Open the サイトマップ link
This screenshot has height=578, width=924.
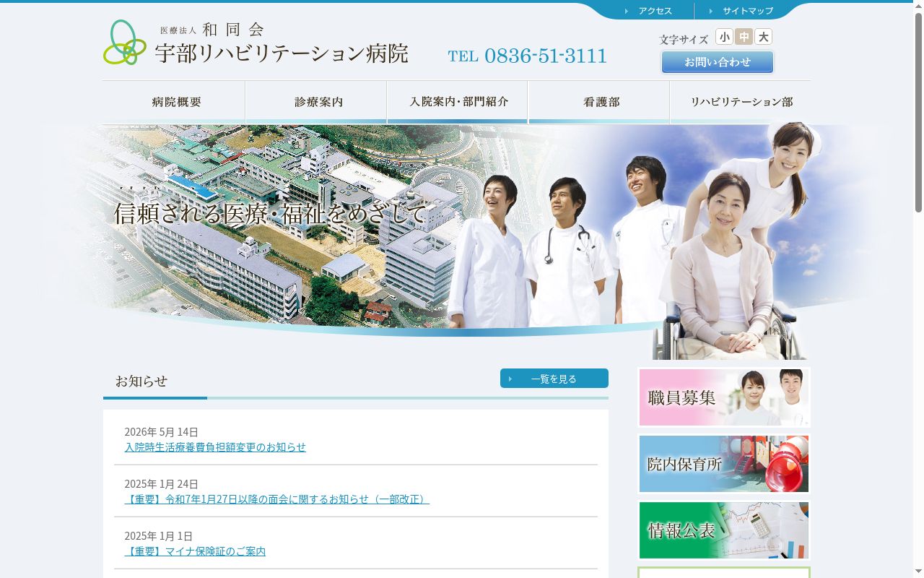click(x=748, y=11)
